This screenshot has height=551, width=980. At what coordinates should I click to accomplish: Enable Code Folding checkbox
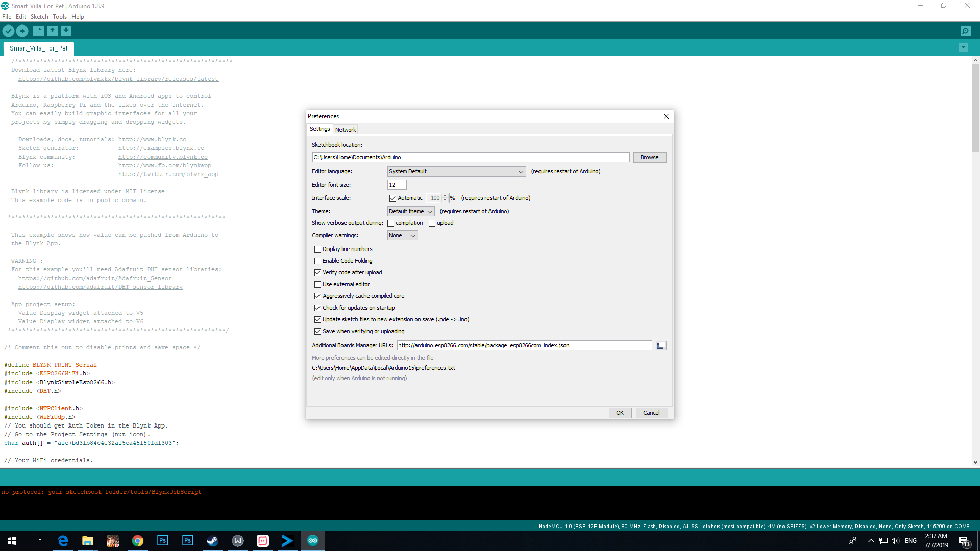[317, 261]
